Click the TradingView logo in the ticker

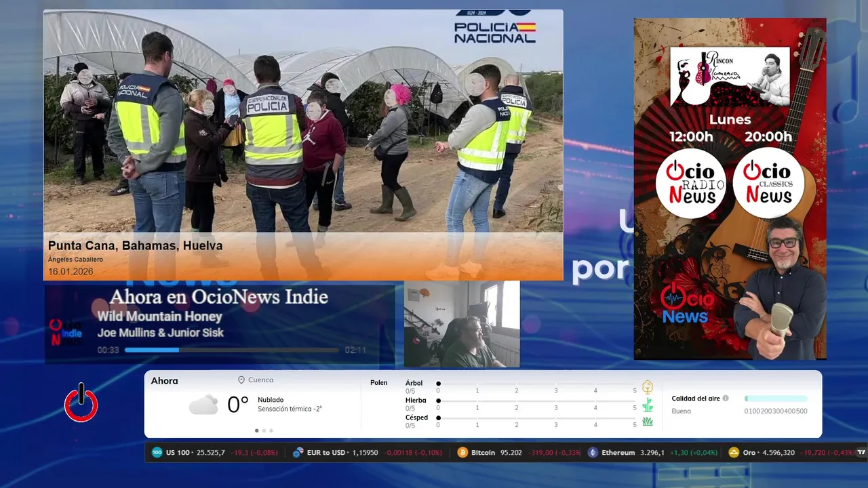pos(861,452)
